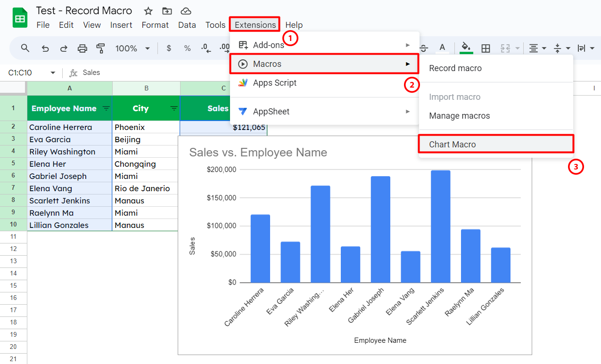Click the move to folder icon

tap(167, 11)
